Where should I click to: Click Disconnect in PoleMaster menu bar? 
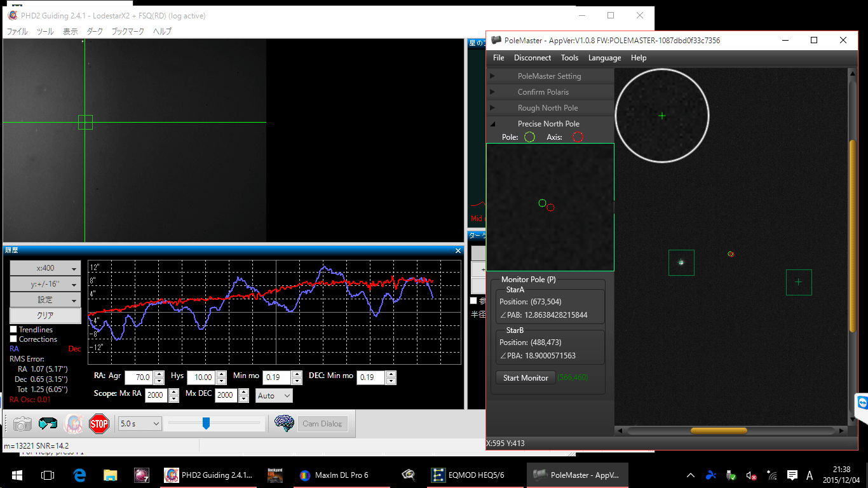click(532, 58)
